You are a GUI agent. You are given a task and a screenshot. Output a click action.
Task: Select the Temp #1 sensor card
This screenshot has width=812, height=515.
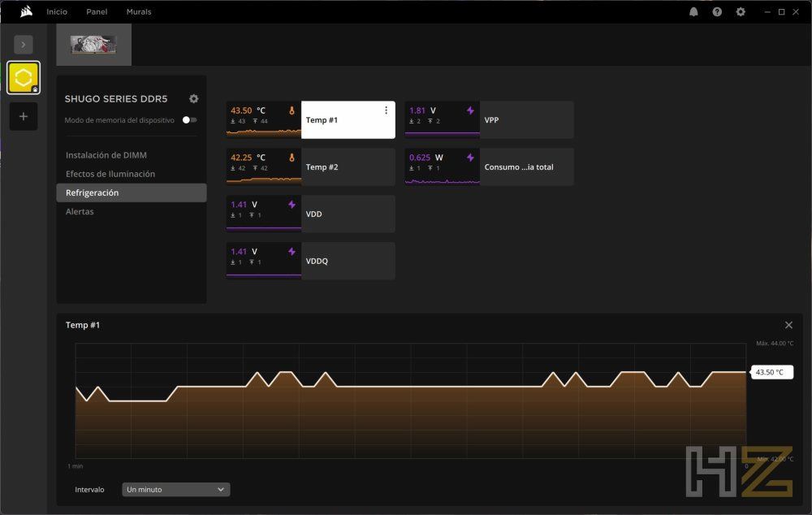tap(311, 119)
